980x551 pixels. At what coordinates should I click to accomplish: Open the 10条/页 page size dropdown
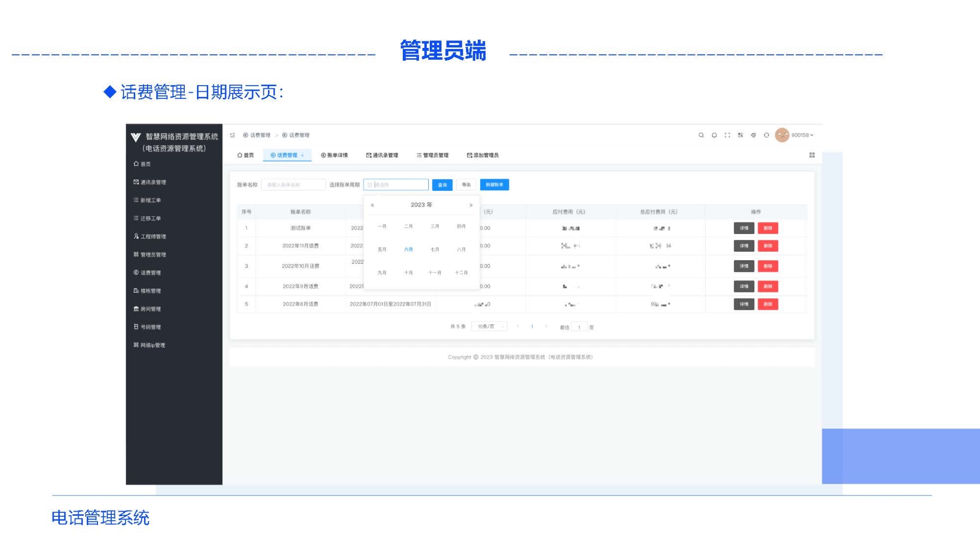click(x=488, y=327)
